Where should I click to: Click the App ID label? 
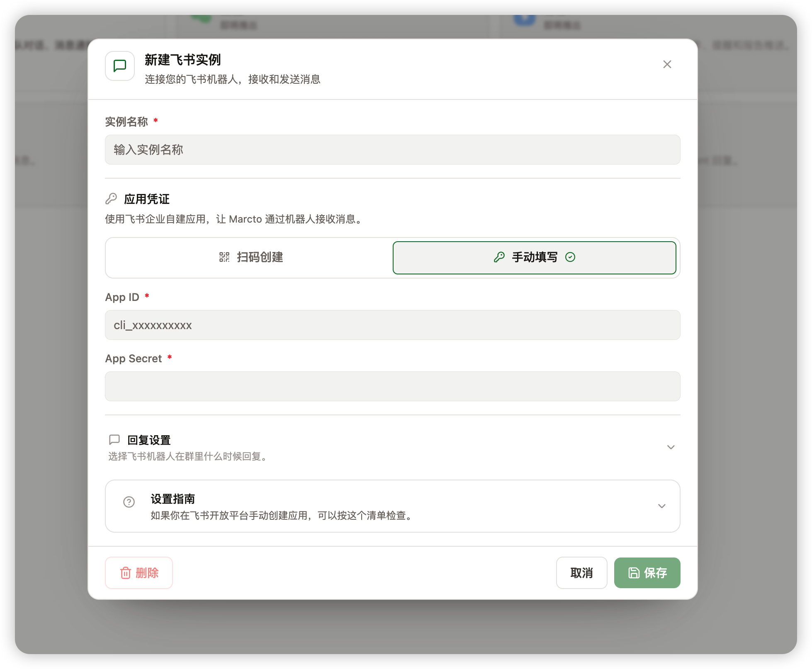pos(122,297)
